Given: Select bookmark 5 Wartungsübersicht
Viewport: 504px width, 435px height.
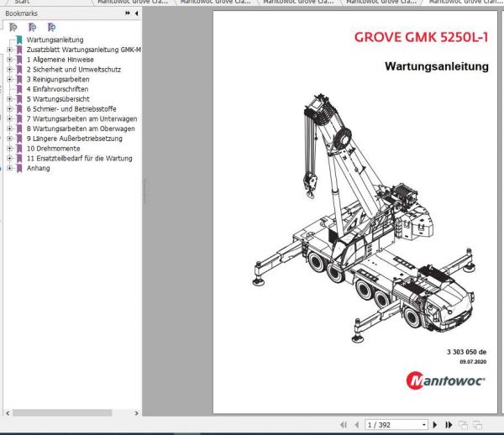Looking at the screenshot, I should [58, 99].
